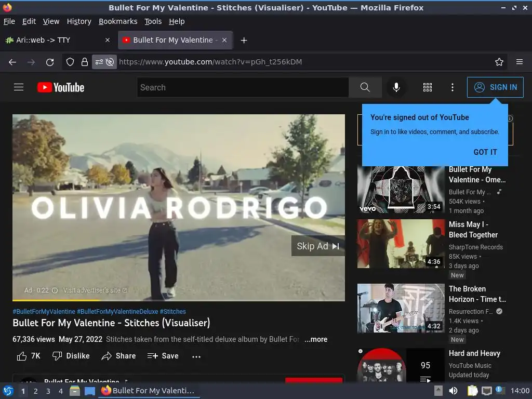Screen dimensions: 532x399
Task: Click the 'The Broken Horizon - Time t...' title
Action: [x=477, y=294]
